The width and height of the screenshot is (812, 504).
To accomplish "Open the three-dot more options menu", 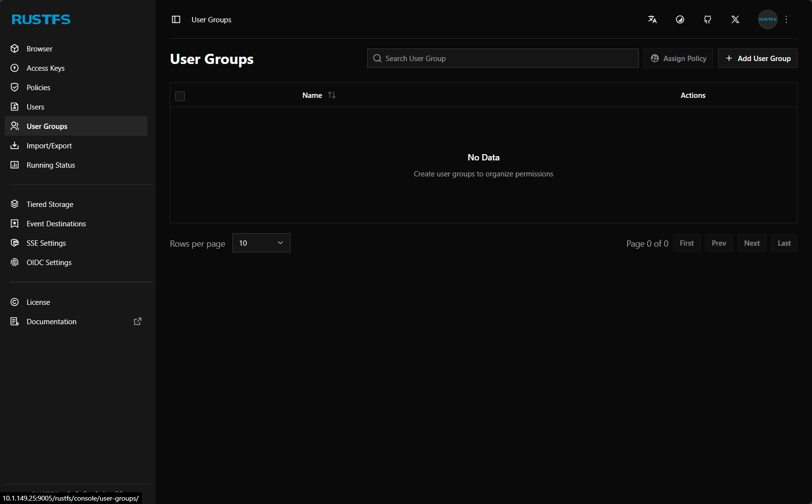I will (x=786, y=19).
